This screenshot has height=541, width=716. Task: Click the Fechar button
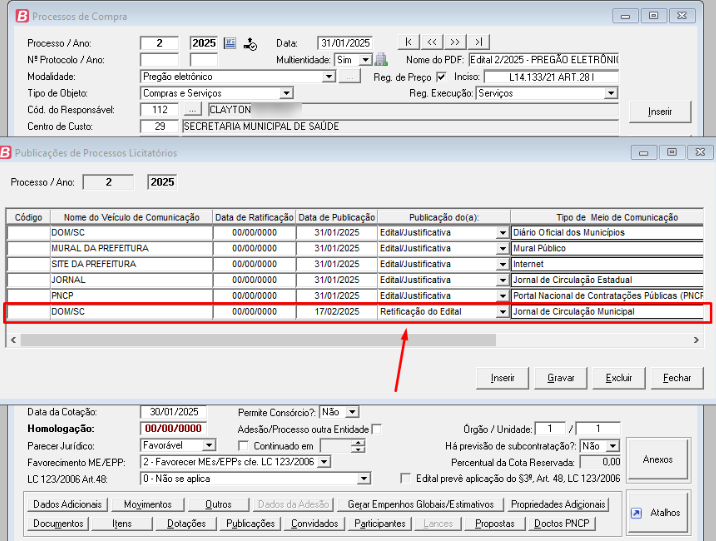[677, 378]
